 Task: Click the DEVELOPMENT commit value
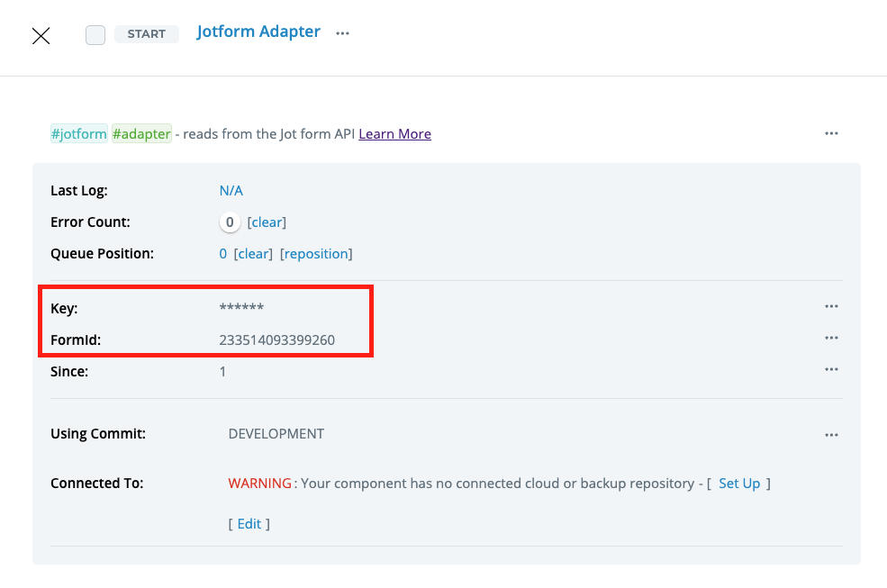pos(276,433)
